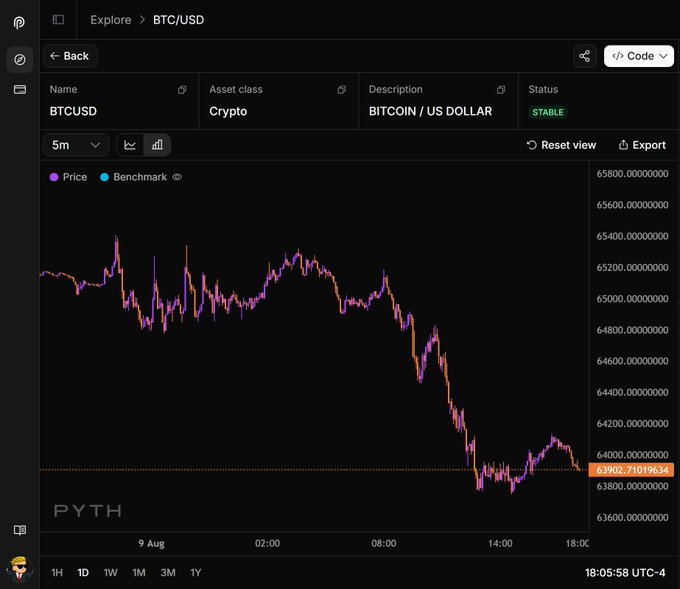Click the Pyth logo in the sidebar
Screen dimensions: 680x589
[19, 23]
